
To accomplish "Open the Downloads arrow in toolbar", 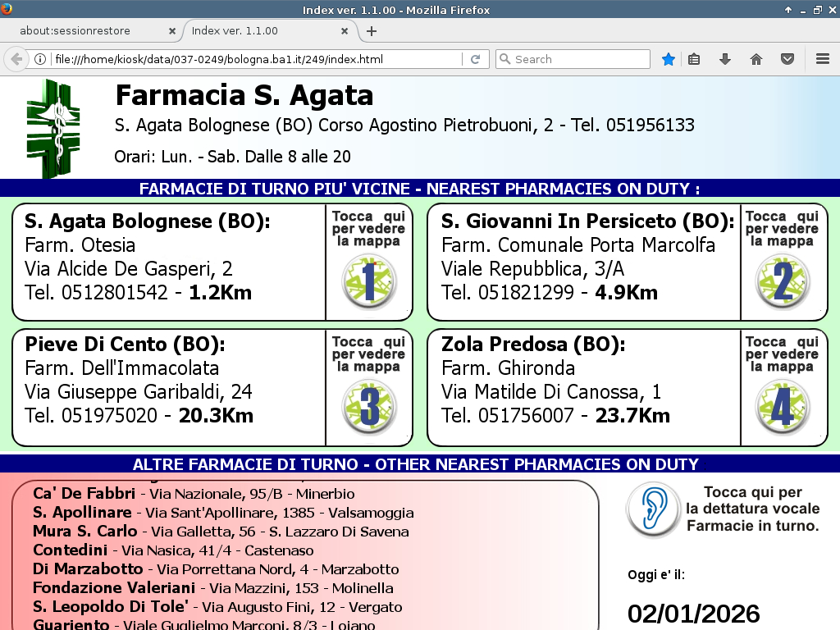I will pyautogui.click(x=725, y=59).
